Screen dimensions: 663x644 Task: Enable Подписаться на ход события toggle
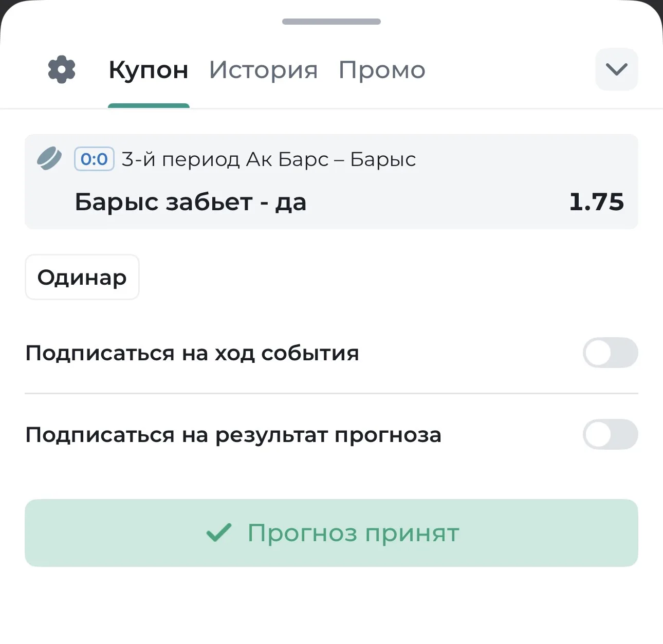pos(611,353)
